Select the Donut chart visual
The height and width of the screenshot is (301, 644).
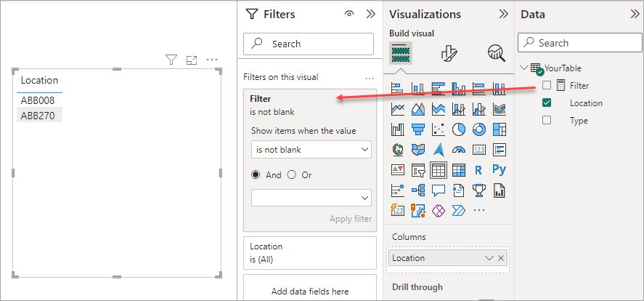pos(479,129)
